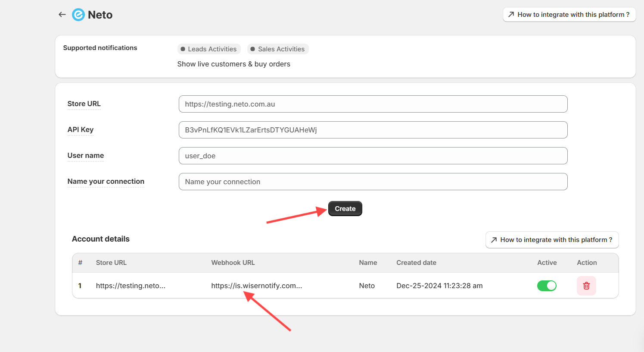Image resolution: width=644 pixels, height=352 pixels.
Task: Click the Neto logo icon
Action: click(x=78, y=15)
